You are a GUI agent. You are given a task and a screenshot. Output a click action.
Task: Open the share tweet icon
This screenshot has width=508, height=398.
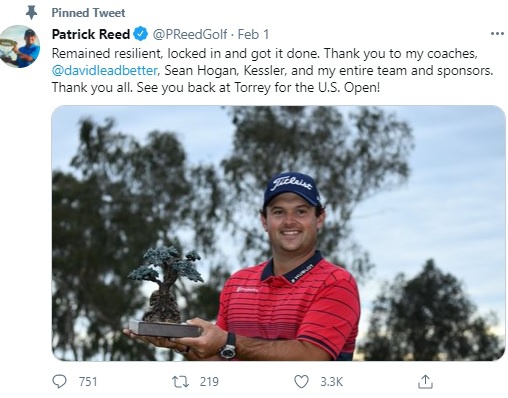(x=425, y=381)
